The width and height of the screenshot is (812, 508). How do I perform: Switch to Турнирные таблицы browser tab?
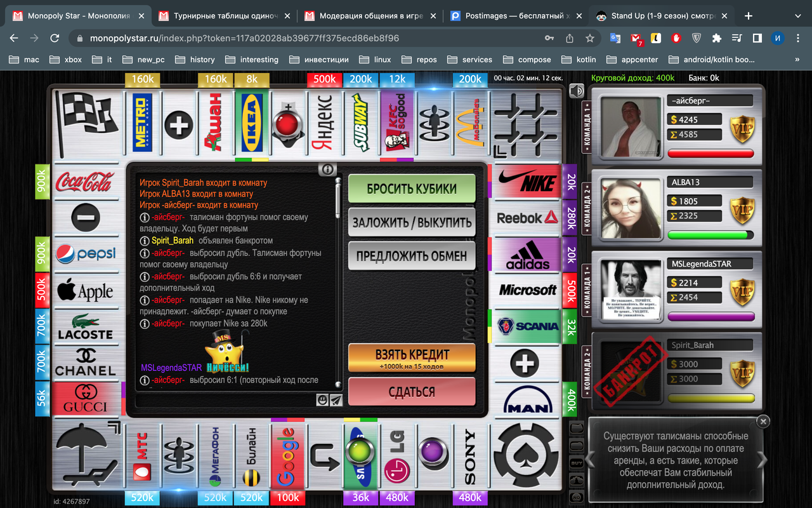225,16
